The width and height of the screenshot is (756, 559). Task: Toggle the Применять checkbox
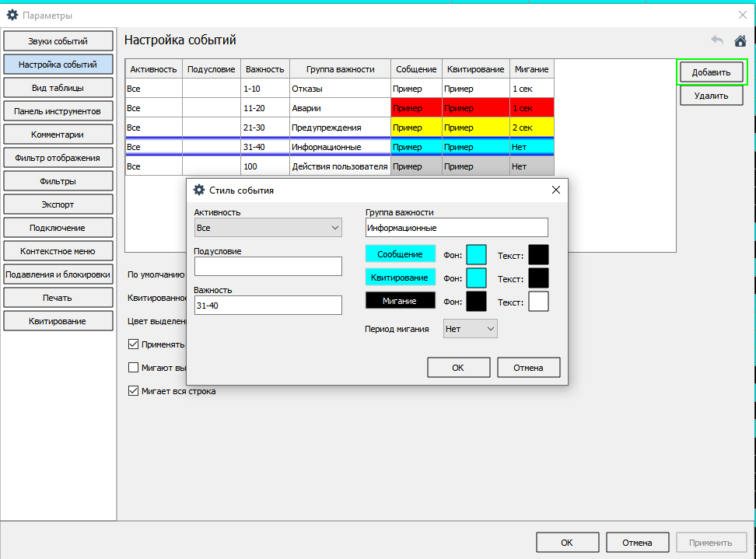[x=134, y=344]
